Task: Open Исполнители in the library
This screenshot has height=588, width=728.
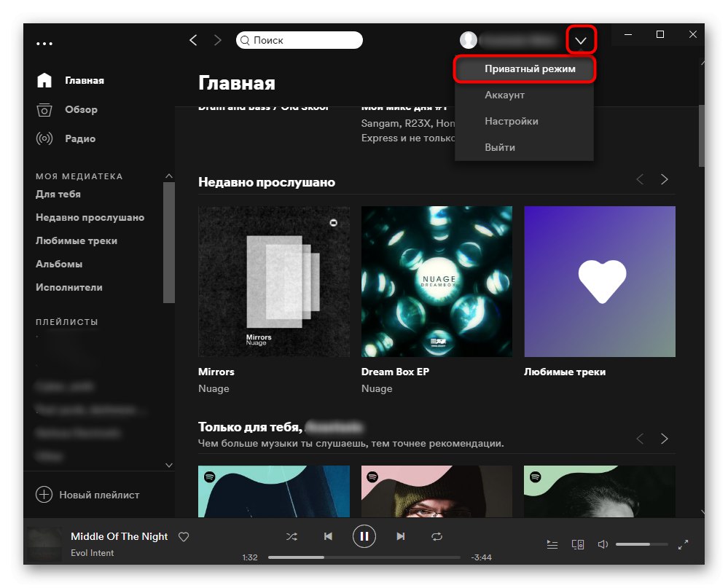Action: (69, 287)
